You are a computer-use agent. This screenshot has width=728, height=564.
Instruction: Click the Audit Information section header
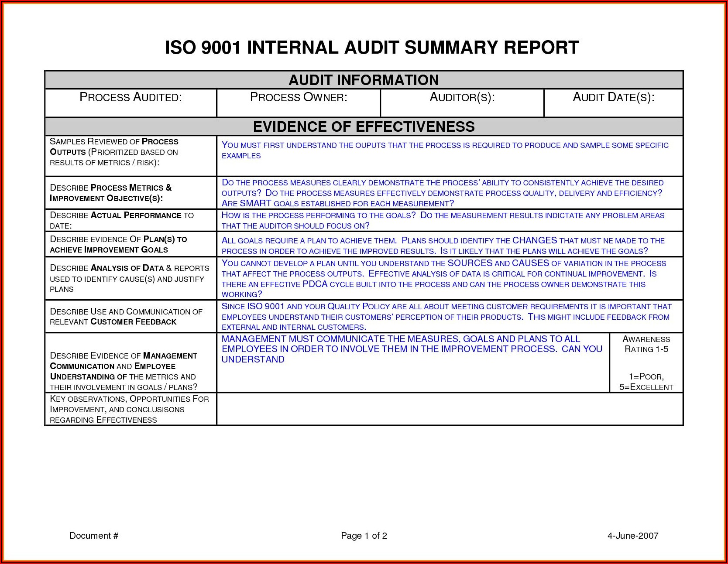click(364, 80)
